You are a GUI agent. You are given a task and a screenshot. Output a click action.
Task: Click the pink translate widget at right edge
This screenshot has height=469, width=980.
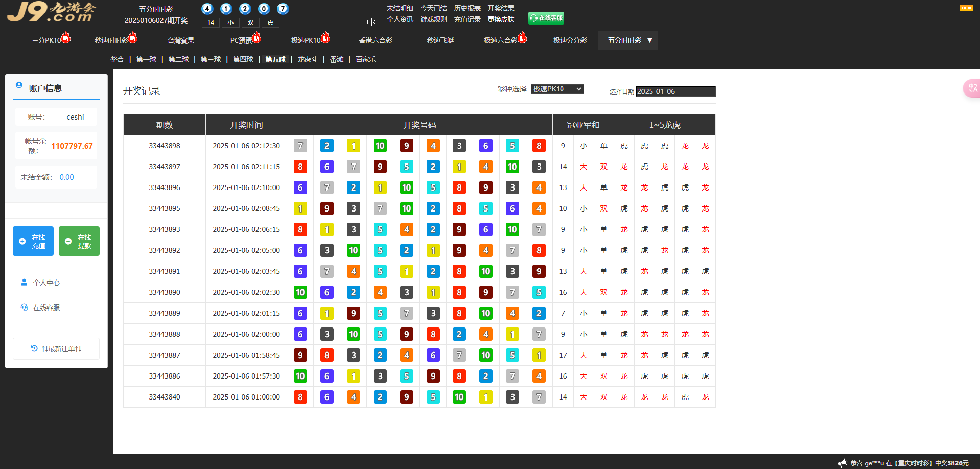tap(971, 88)
